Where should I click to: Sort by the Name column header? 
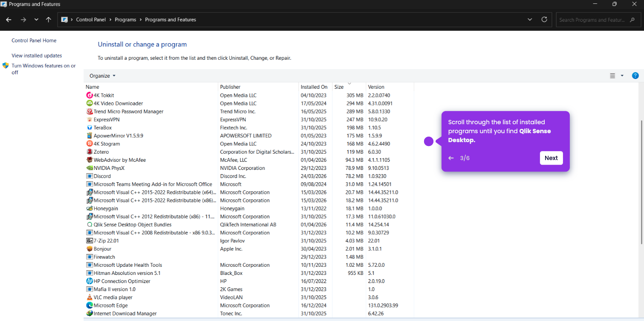pos(151,87)
